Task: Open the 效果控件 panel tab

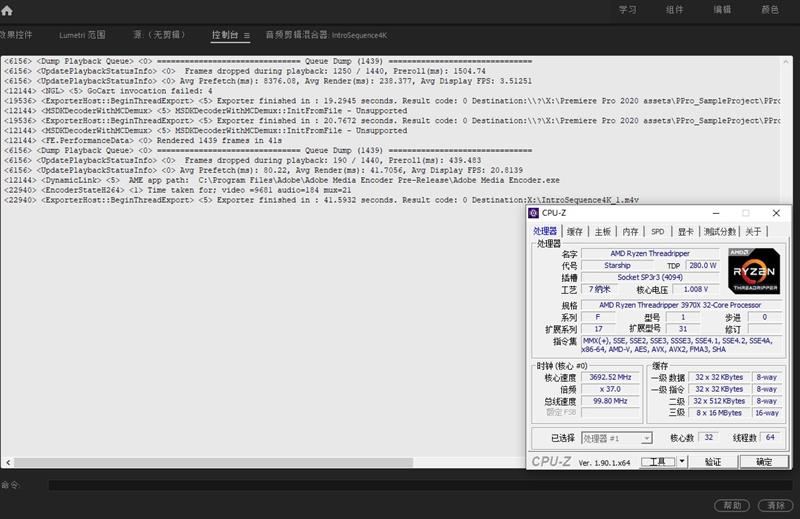Action: pyautogui.click(x=16, y=35)
